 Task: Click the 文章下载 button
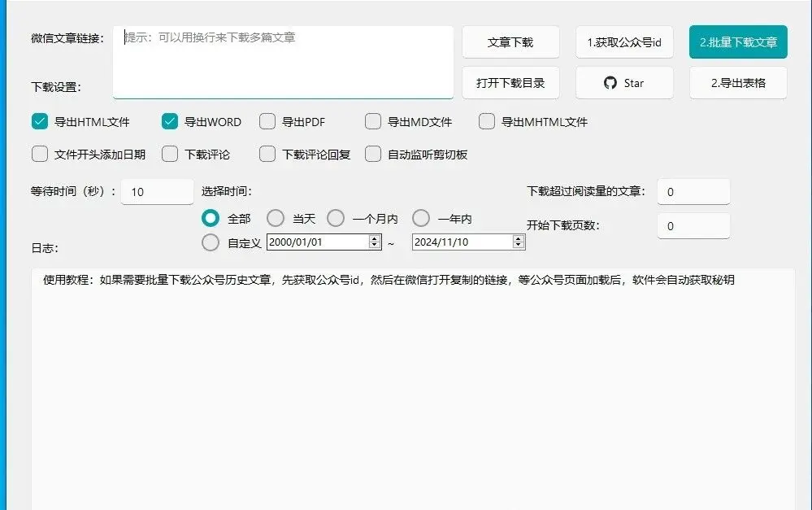pyautogui.click(x=510, y=42)
